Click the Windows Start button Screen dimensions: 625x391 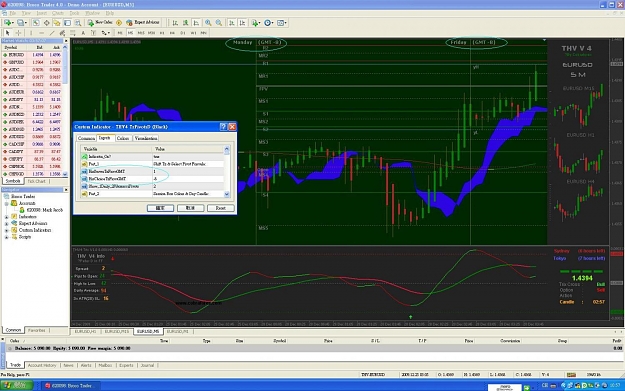pos(16,385)
